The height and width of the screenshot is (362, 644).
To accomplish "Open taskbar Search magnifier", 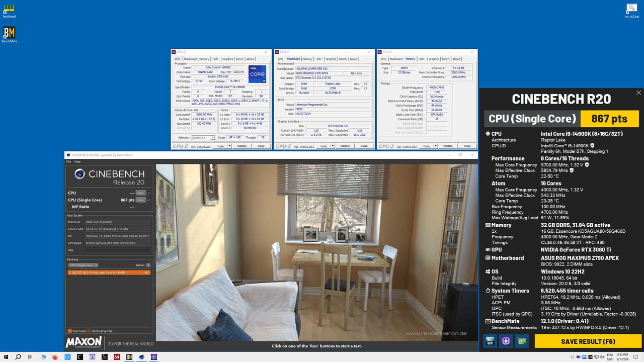I will click(x=18, y=357).
